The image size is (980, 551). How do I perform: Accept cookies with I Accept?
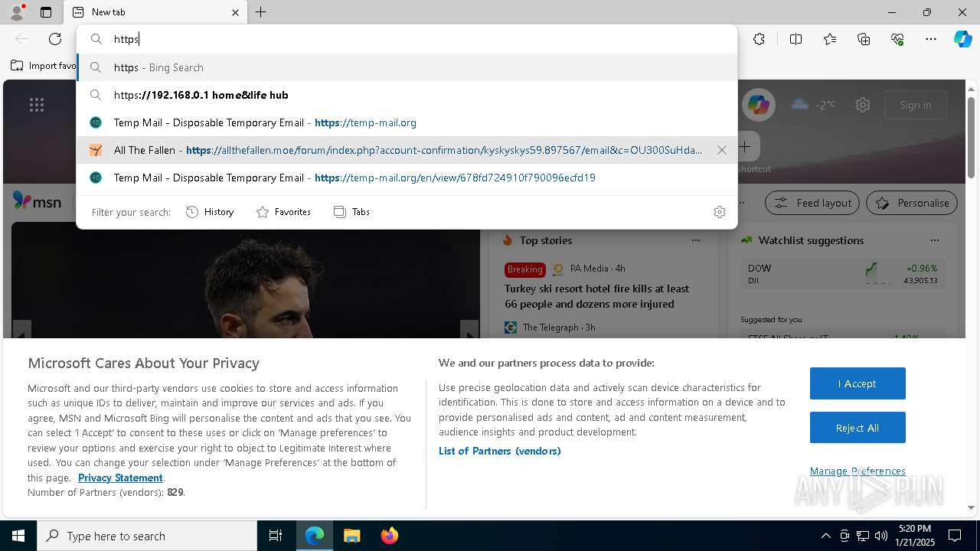click(x=857, y=383)
